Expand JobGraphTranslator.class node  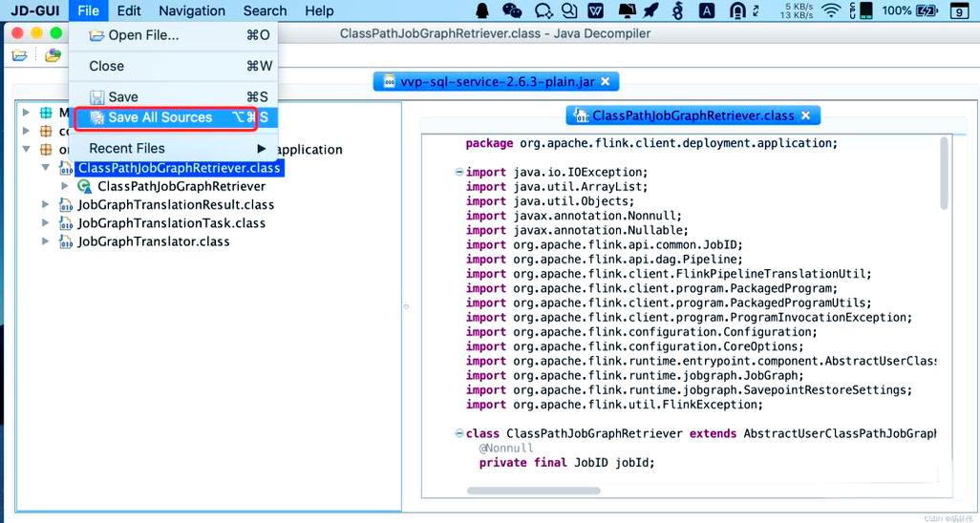pyautogui.click(x=45, y=241)
